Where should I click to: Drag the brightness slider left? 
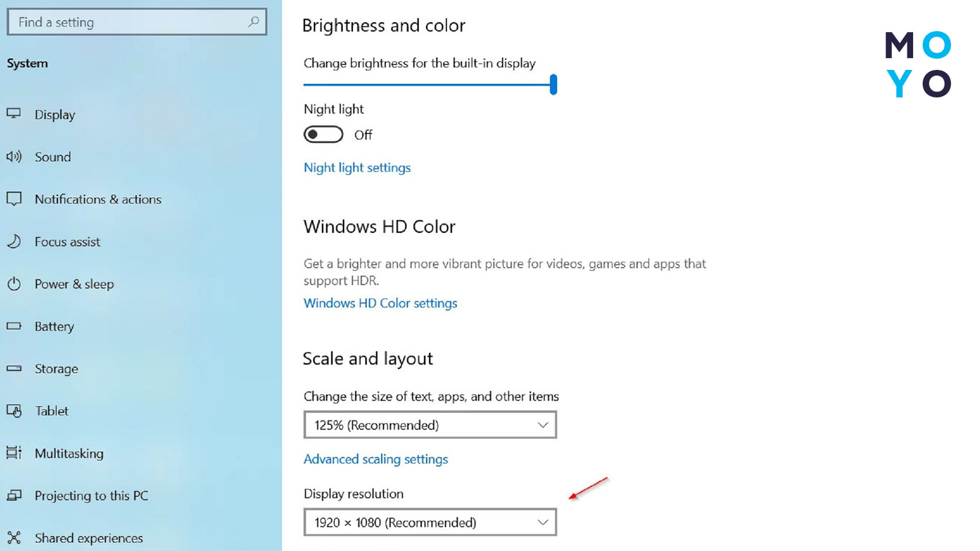tap(553, 84)
